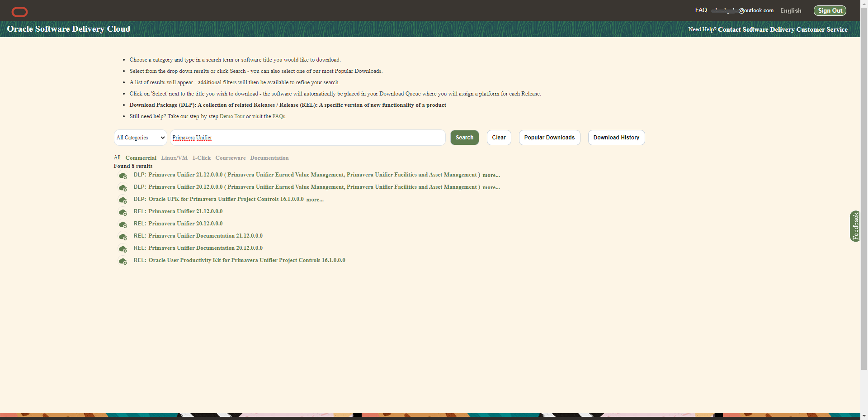Open the Demo Tour link
This screenshot has height=420, width=868.
tap(232, 116)
